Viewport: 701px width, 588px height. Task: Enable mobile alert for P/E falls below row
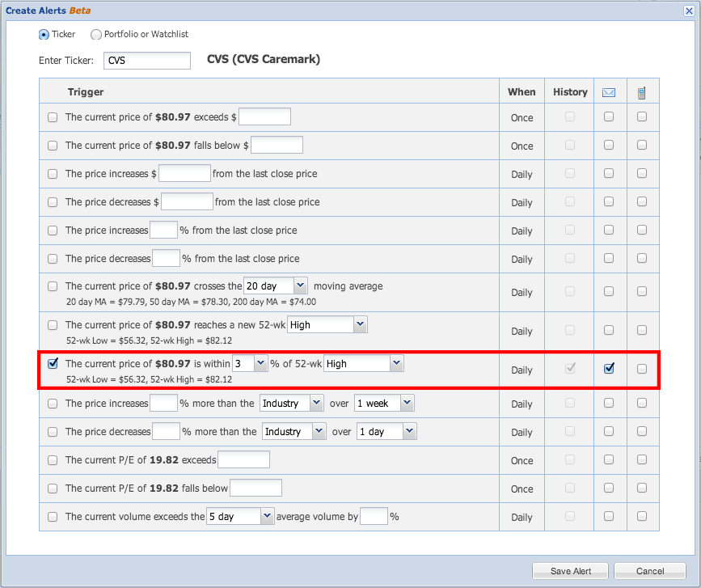[x=641, y=488]
